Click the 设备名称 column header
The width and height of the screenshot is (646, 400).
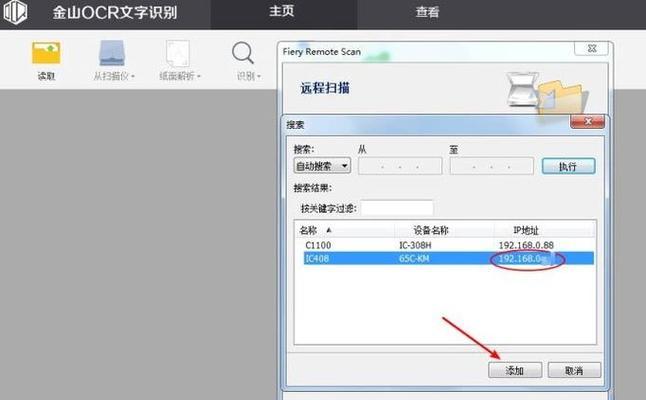click(444, 230)
